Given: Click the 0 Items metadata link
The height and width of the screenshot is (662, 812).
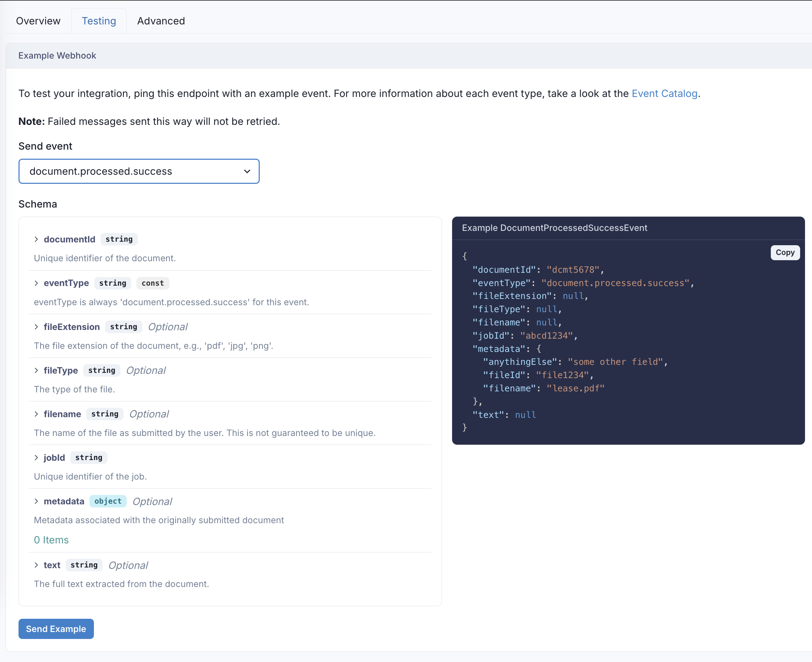Looking at the screenshot, I should [51, 540].
